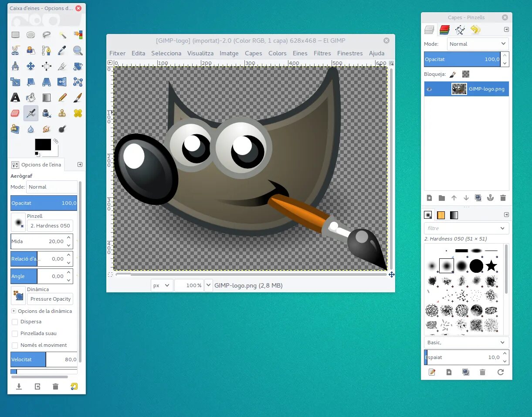Adjust the Velocitat slider
This screenshot has width=532, height=417.
[44, 359]
